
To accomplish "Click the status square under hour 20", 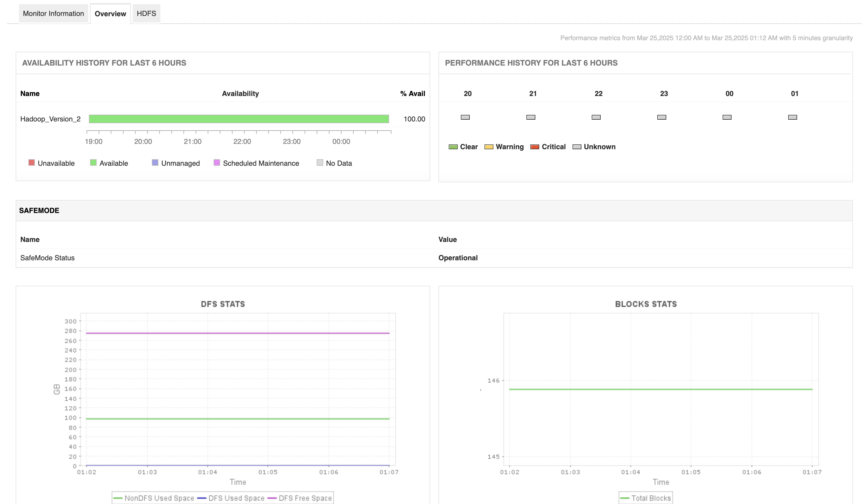I will click(x=465, y=117).
